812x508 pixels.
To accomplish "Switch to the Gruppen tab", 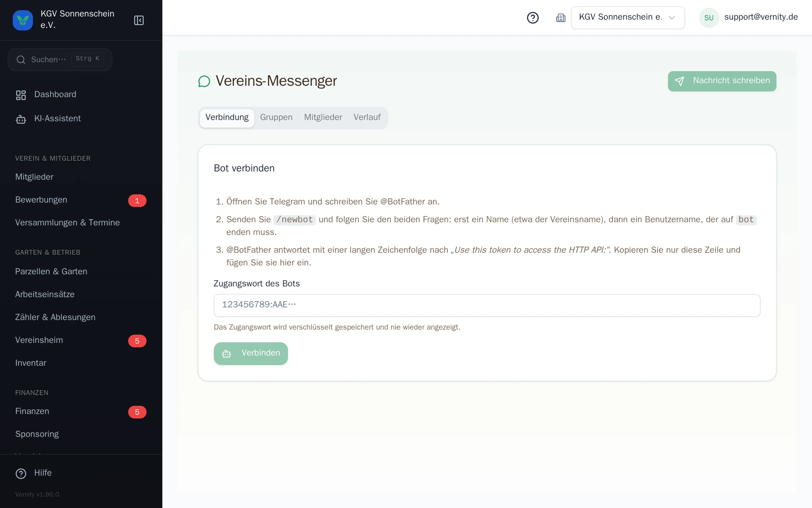I will (x=276, y=117).
